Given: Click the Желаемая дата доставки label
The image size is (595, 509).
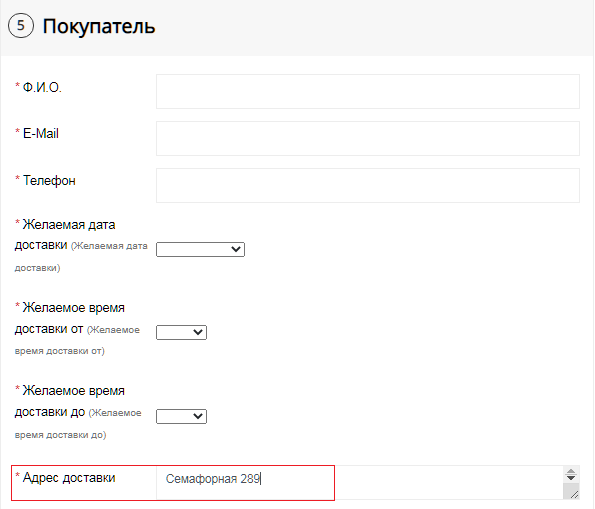Looking at the screenshot, I should pyautogui.click(x=65, y=235).
